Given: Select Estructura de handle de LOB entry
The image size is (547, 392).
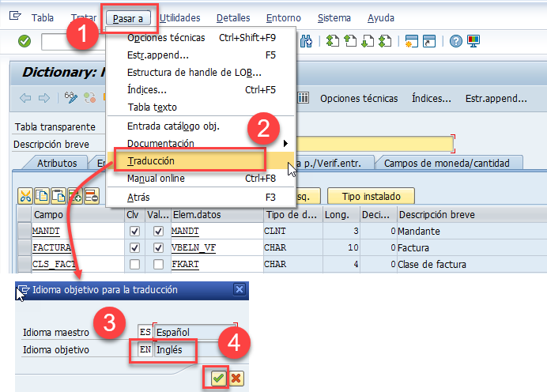Looking at the screenshot, I should 201,73.
